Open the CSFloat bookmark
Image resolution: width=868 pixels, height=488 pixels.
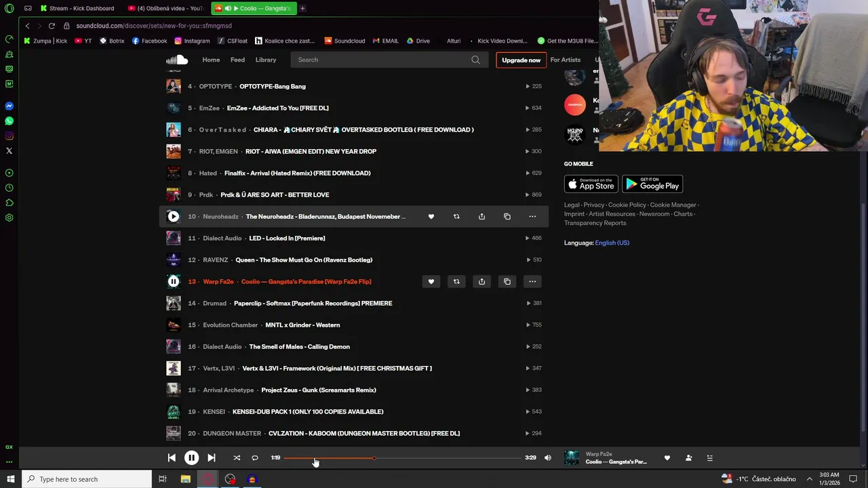click(x=233, y=41)
